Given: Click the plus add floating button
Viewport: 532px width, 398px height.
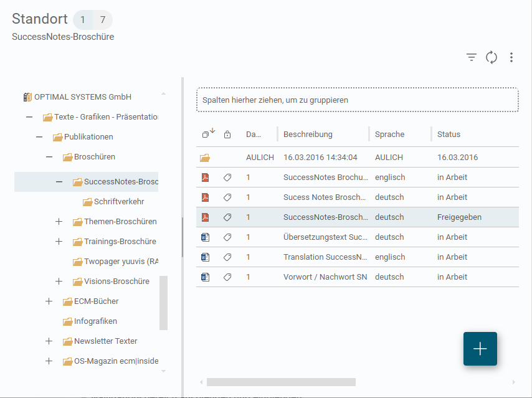Looking at the screenshot, I should (480, 349).
